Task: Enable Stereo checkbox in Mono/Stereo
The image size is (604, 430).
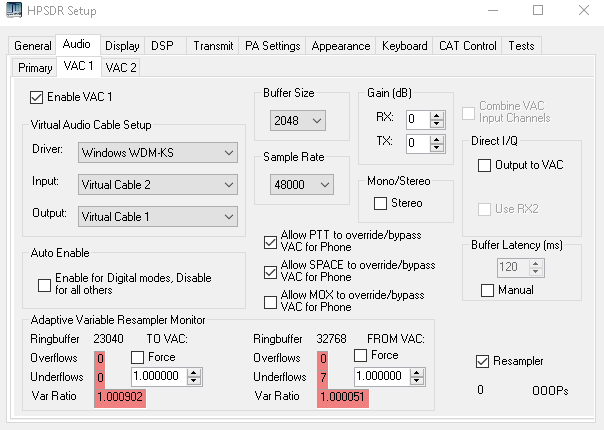Action: (380, 204)
